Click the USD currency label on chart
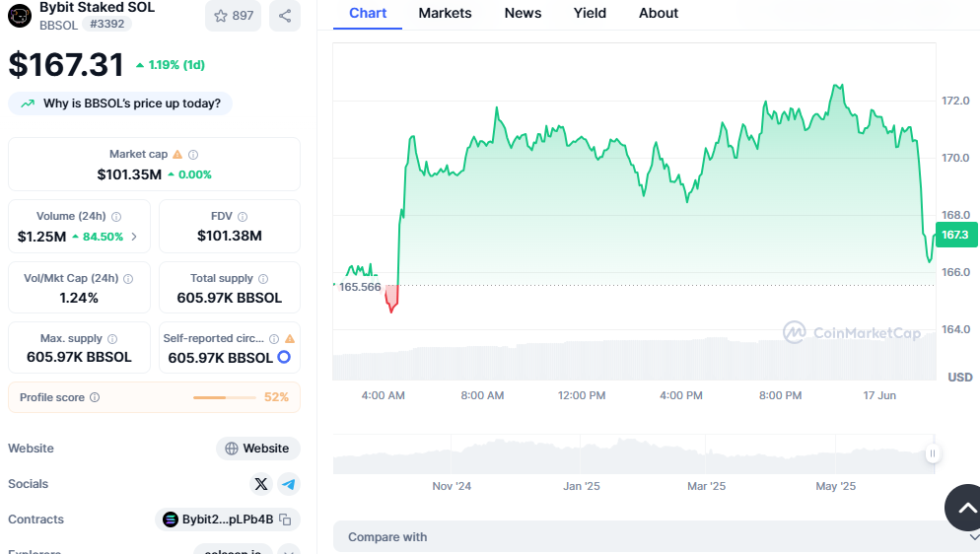980x554 pixels. click(960, 378)
